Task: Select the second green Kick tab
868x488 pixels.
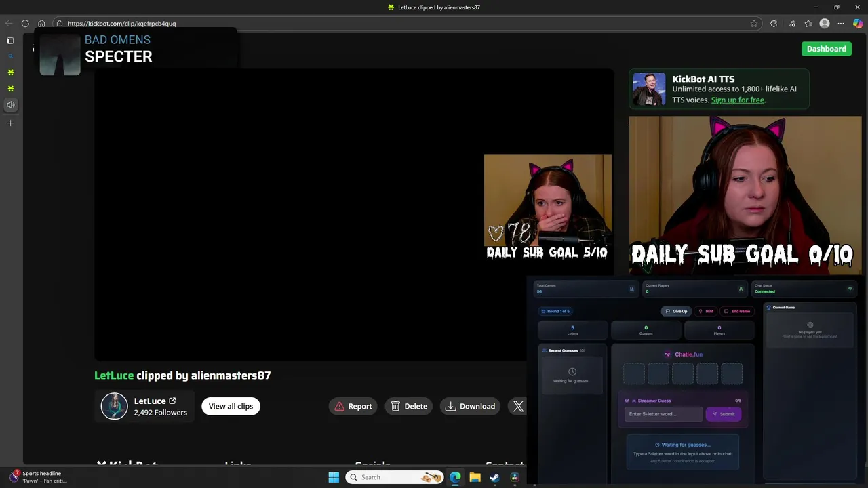Action: 10,89
